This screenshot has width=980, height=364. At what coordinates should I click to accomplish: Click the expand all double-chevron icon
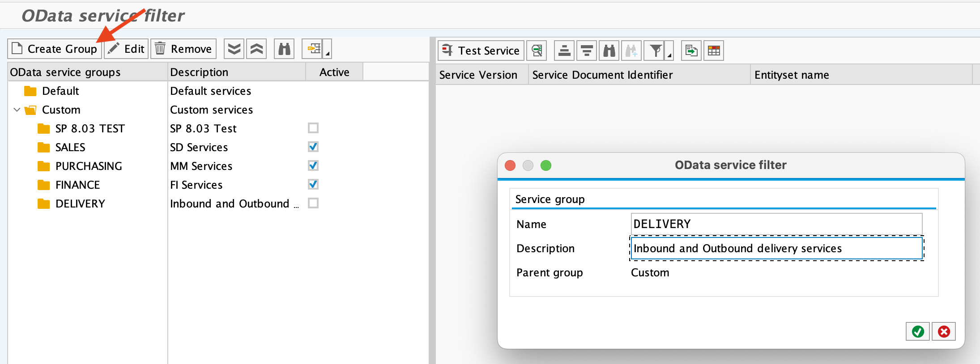click(x=234, y=49)
